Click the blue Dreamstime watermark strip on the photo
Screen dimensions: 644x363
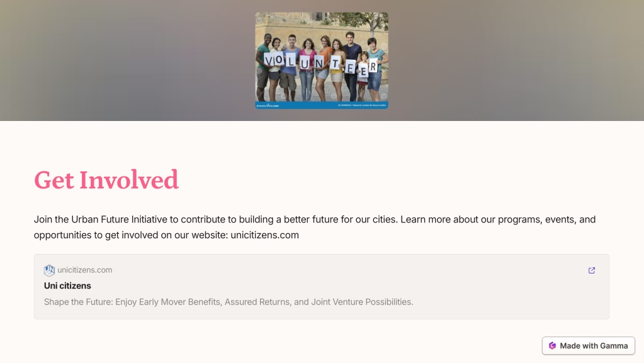[x=322, y=105]
